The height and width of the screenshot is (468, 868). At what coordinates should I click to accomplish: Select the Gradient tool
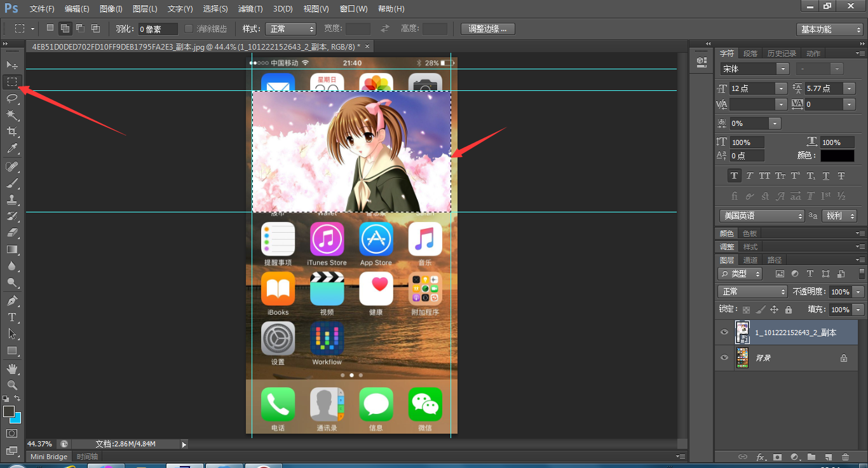coord(12,249)
